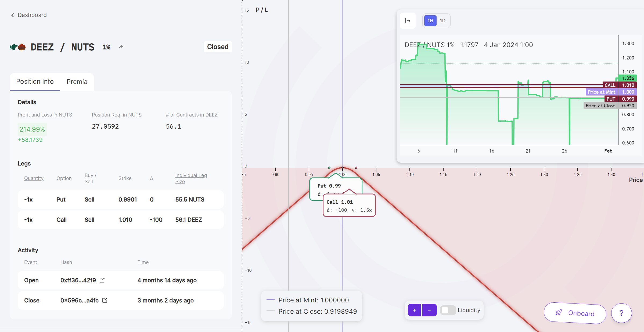Go back via Dashboard chevron
The image size is (644, 332).
(12, 15)
